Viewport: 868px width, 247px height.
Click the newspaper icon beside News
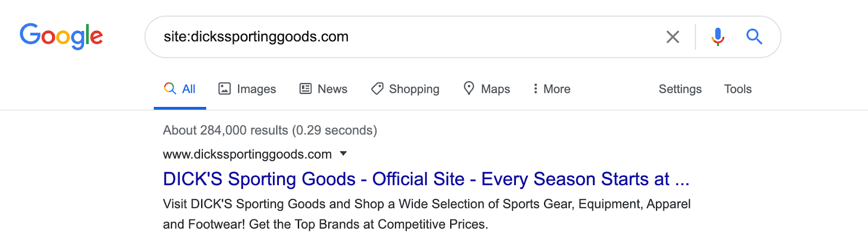(x=306, y=88)
